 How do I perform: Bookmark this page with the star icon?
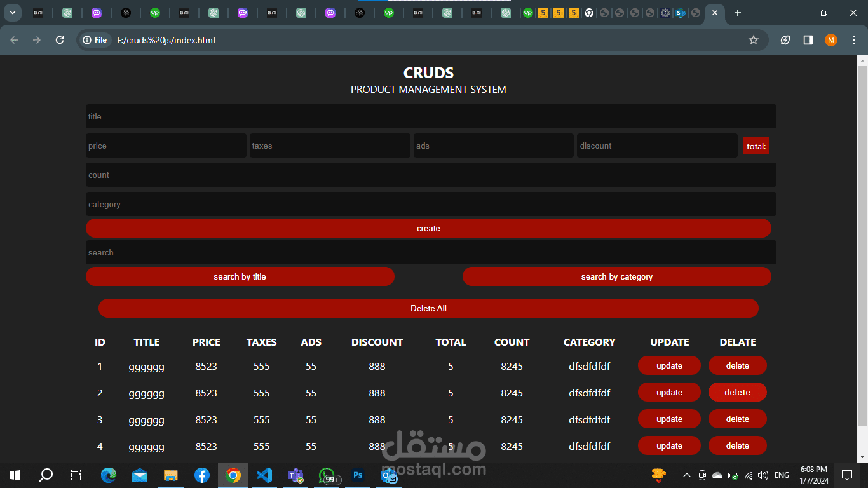click(754, 40)
